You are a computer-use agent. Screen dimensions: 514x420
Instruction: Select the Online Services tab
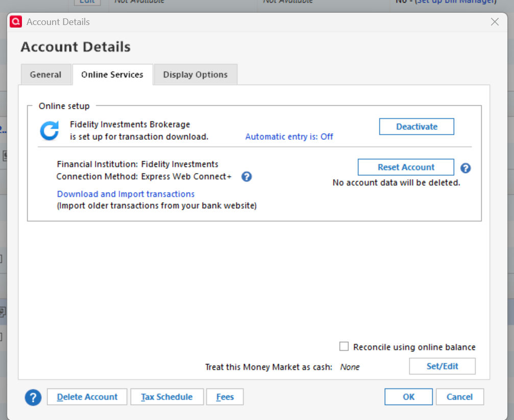[x=112, y=75]
